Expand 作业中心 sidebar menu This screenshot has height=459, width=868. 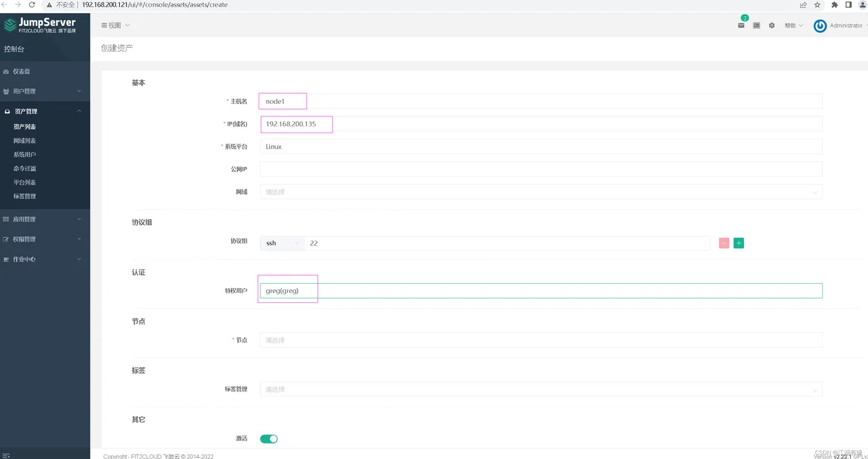click(x=45, y=260)
